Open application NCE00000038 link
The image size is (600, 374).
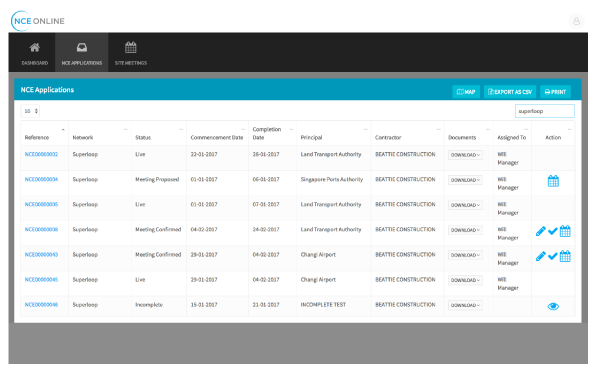click(41, 229)
